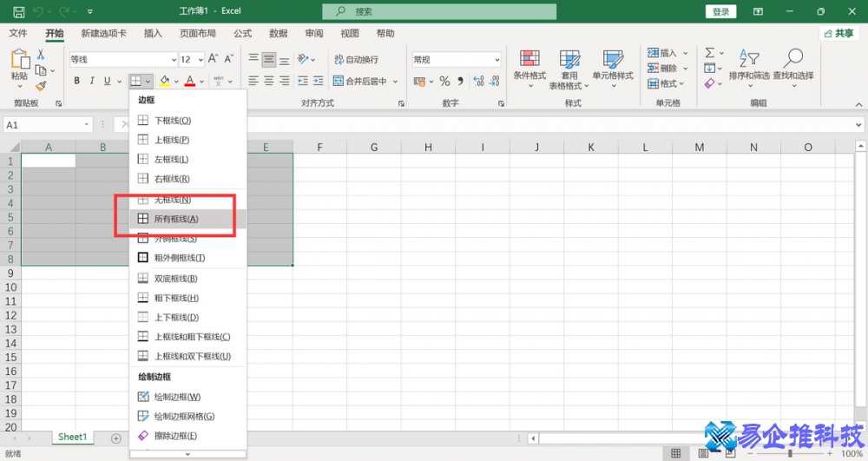The width and height of the screenshot is (868, 461).
Task: Click the Italic formatting icon
Action: point(92,81)
